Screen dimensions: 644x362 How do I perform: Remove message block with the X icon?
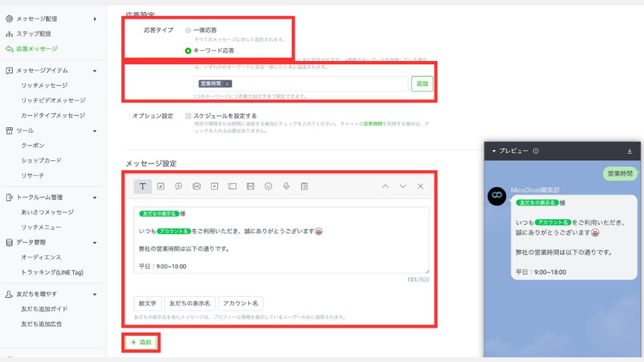tap(421, 186)
